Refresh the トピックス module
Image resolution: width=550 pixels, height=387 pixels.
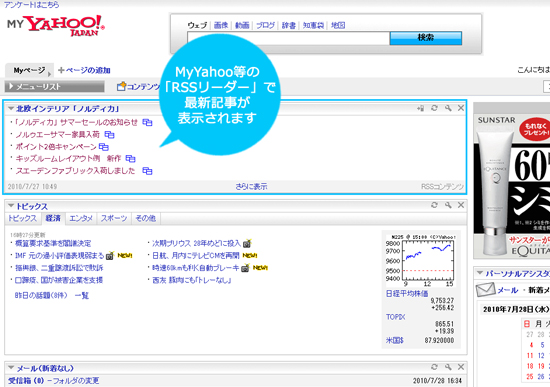434,205
